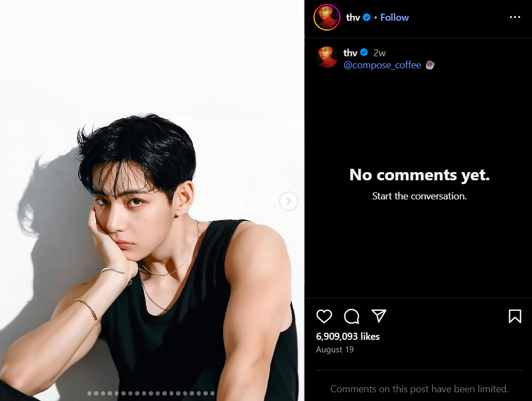Click the August 19 post date
Viewport: 532px width, 401px height.
[x=334, y=349]
